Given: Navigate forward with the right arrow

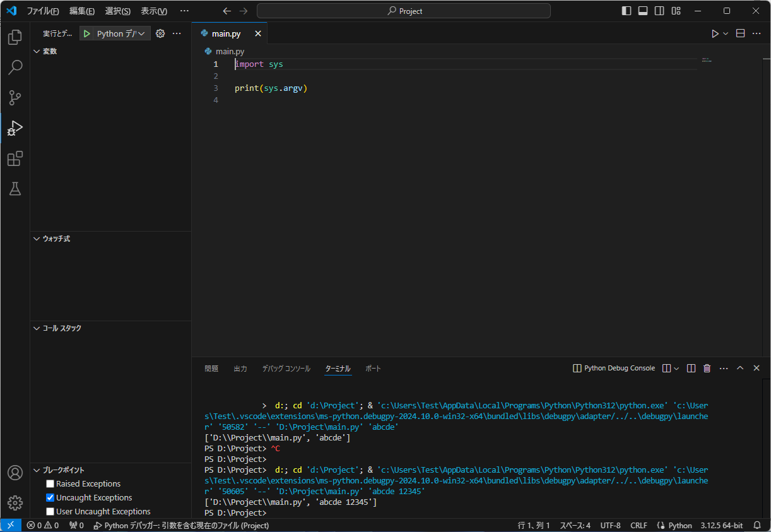Looking at the screenshot, I should point(244,11).
